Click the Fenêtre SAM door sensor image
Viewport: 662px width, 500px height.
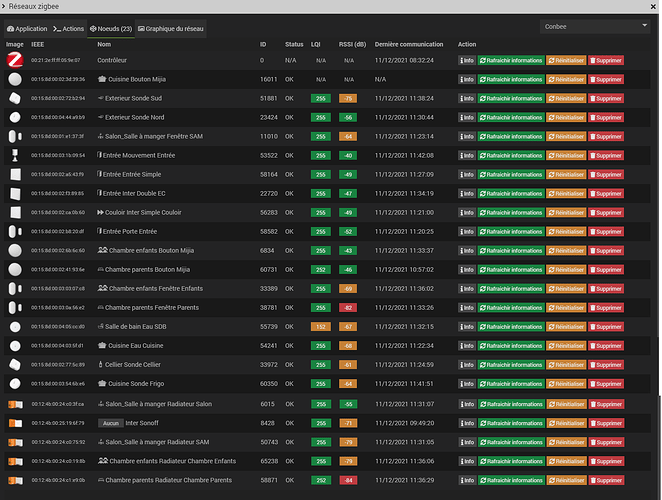tap(15, 136)
